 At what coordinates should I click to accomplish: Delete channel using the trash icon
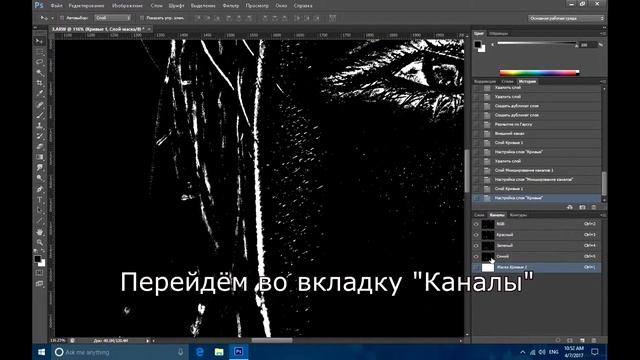pyautogui.click(x=594, y=340)
